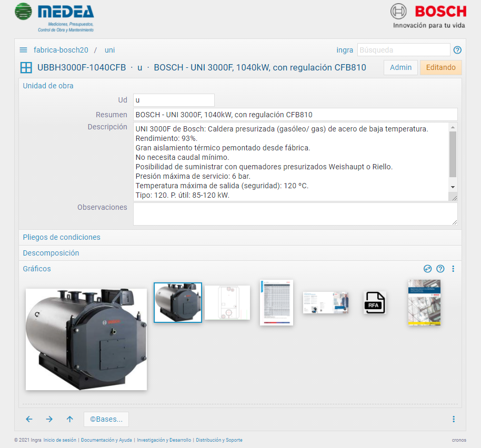Screen dimensions: 481x448
Task: Click the Admin button
Action: pyautogui.click(x=400, y=67)
